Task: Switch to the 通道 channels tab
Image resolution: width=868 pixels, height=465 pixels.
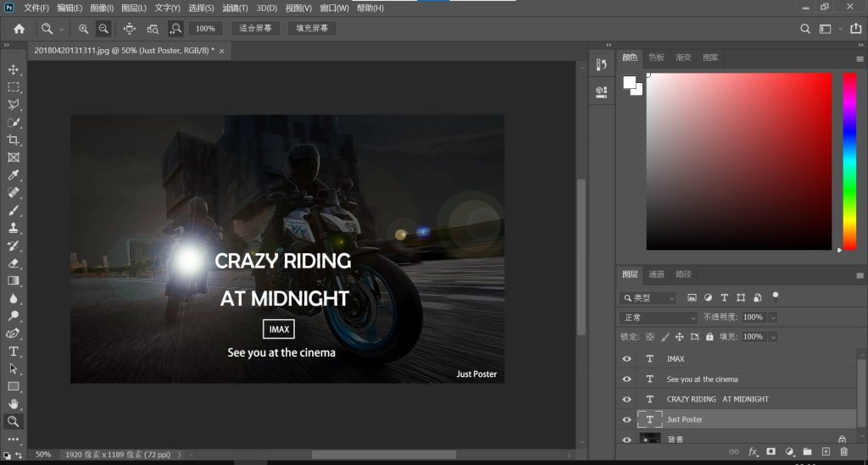Action: 657,274
